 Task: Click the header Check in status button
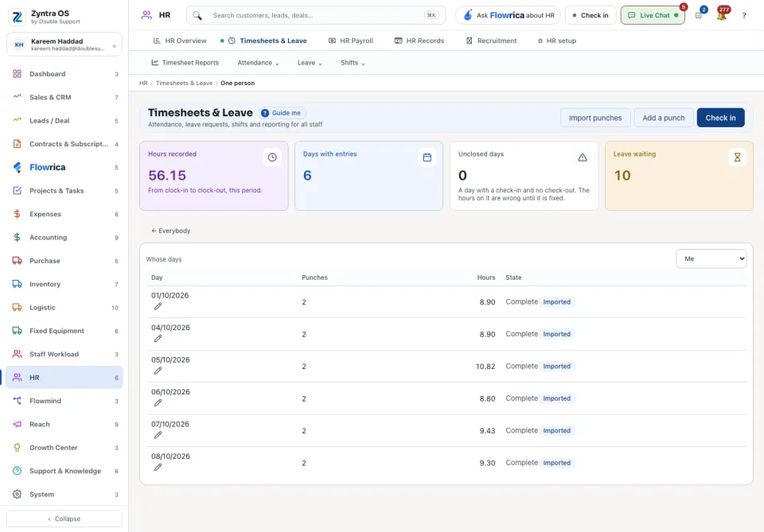[x=591, y=16]
